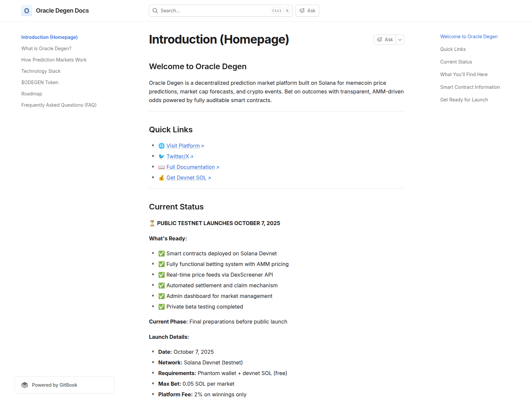532x399 pixels.
Task: Click the Ask button in header
Action: tap(307, 11)
